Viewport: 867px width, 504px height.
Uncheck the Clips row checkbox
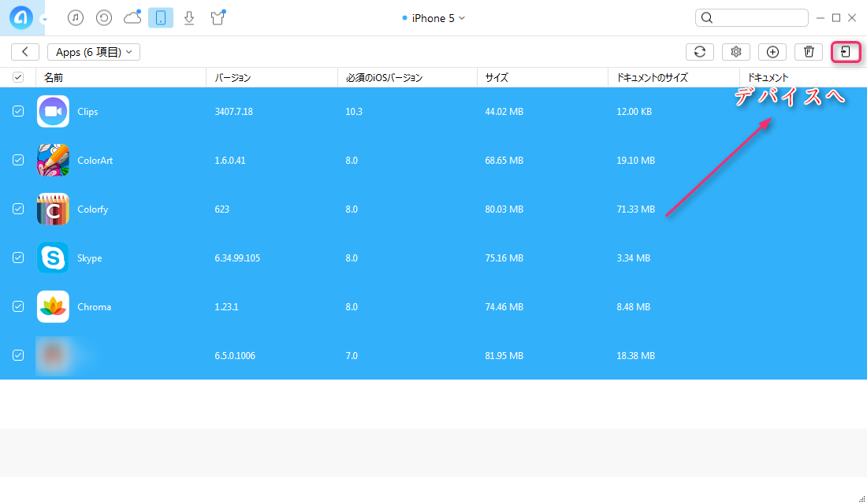click(x=18, y=111)
